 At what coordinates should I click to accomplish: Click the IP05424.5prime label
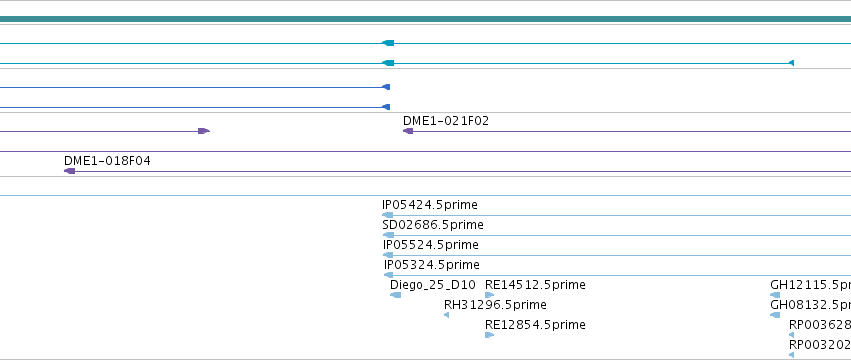[x=430, y=205]
